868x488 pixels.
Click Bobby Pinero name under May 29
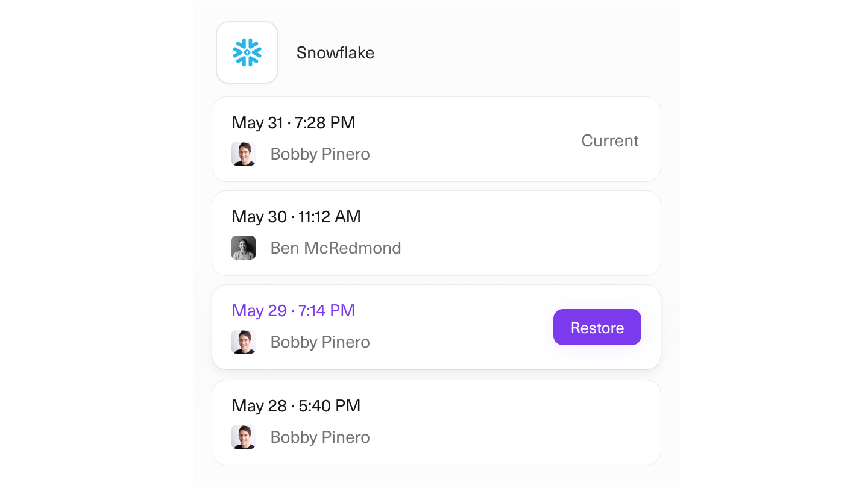click(x=320, y=342)
